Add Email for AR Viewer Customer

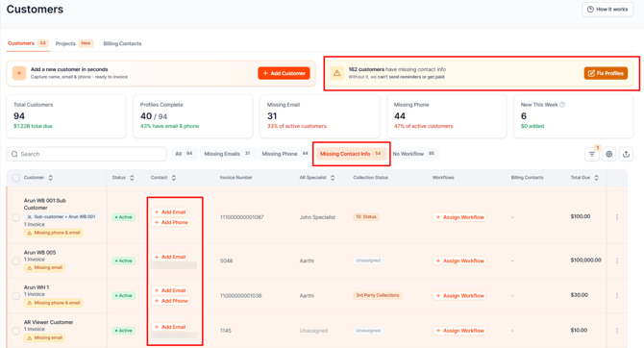(x=170, y=327)
